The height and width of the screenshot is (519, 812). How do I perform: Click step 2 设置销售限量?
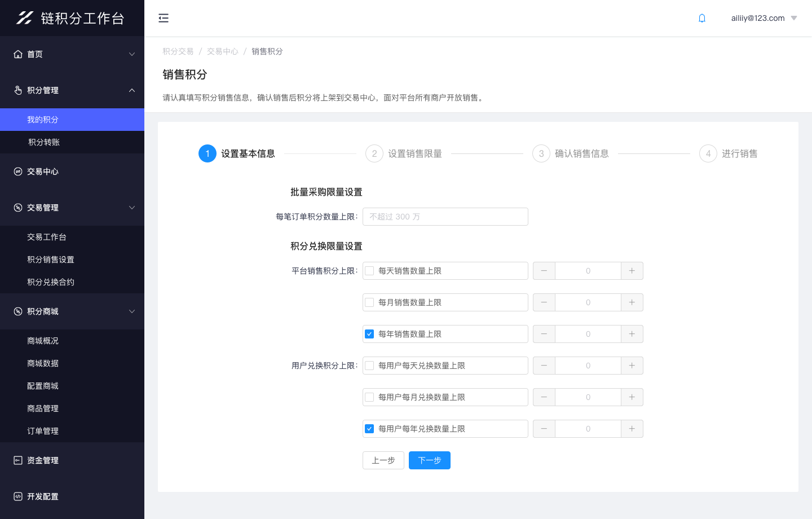[404, 153]
